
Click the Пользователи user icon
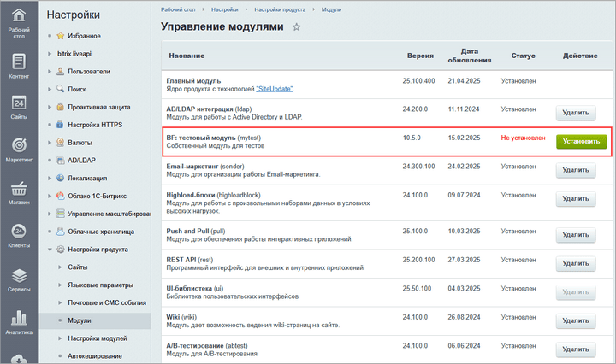point(60,72)
